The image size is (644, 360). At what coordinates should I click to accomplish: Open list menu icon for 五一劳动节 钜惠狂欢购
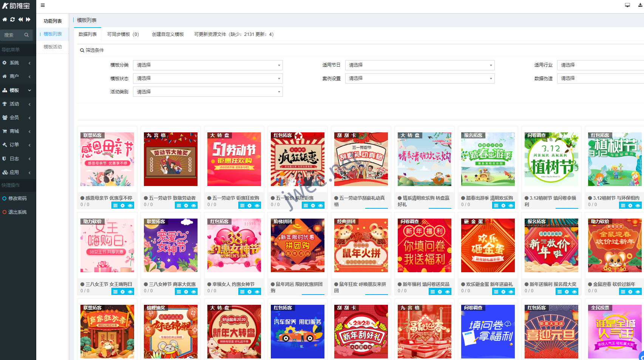(242, 206)
